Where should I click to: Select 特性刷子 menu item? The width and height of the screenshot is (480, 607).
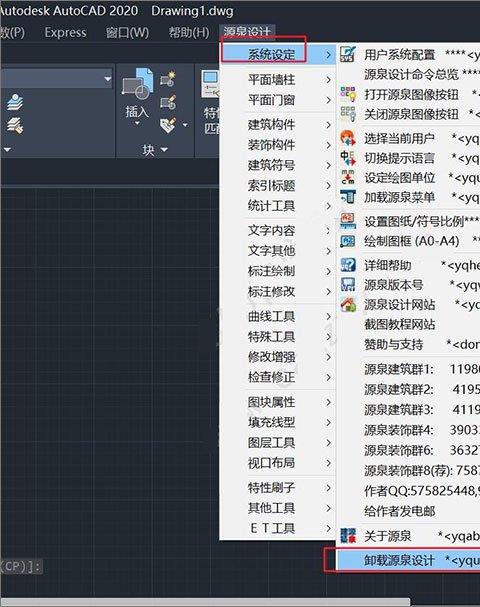click(278, 487)
